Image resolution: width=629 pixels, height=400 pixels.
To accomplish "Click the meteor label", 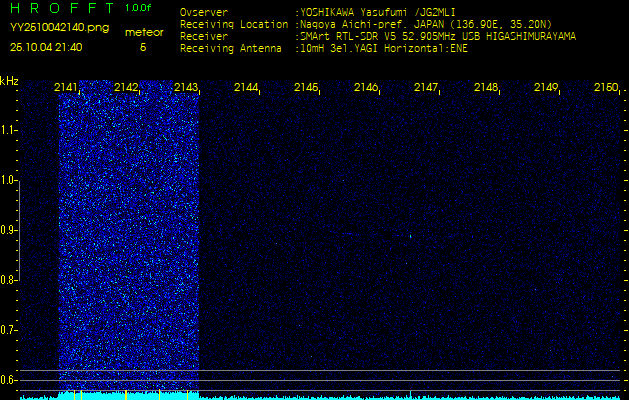I will (144, 32).
